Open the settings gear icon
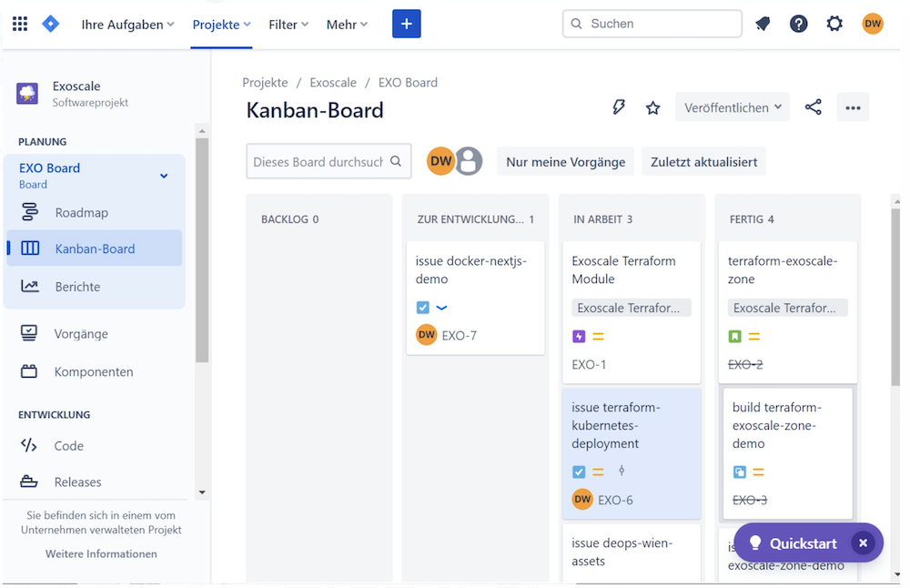 point(834,24)
